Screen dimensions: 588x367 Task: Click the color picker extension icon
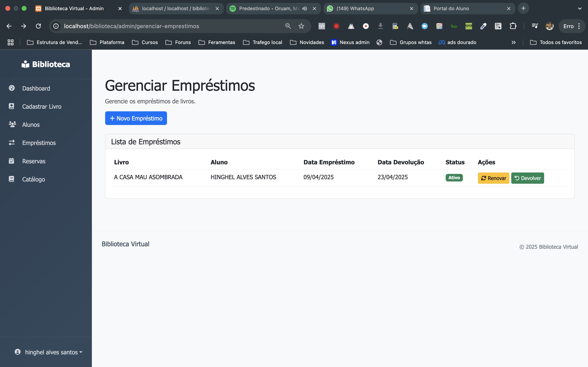483,26
